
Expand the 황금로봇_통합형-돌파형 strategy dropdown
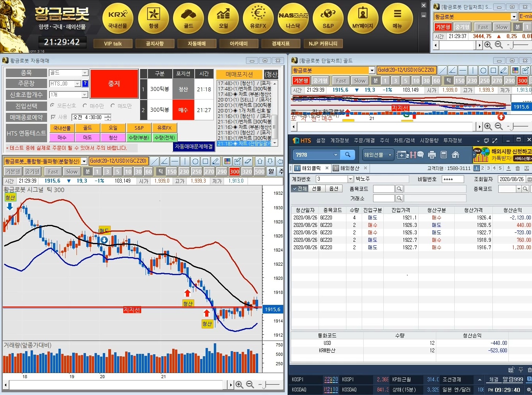[84, 161]
